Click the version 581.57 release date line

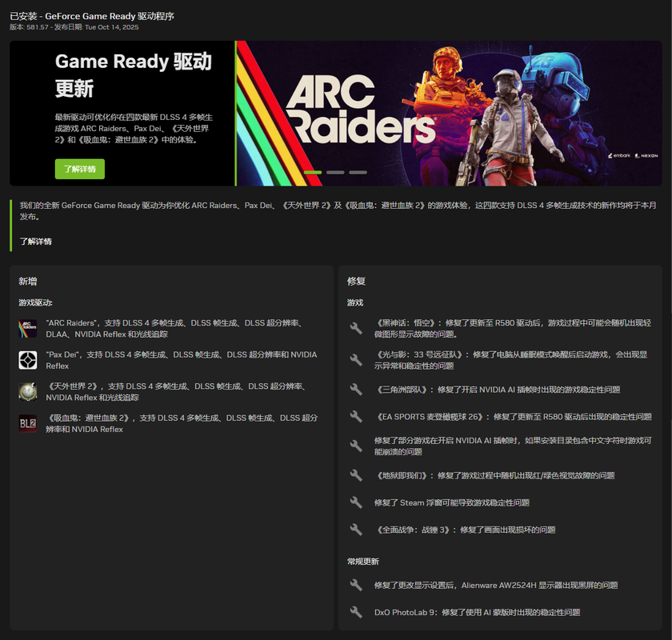(x=74, y=27)
